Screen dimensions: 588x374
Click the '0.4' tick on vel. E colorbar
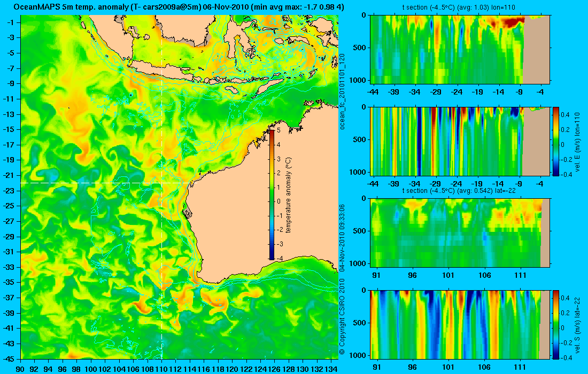click(x=566, y=115)
